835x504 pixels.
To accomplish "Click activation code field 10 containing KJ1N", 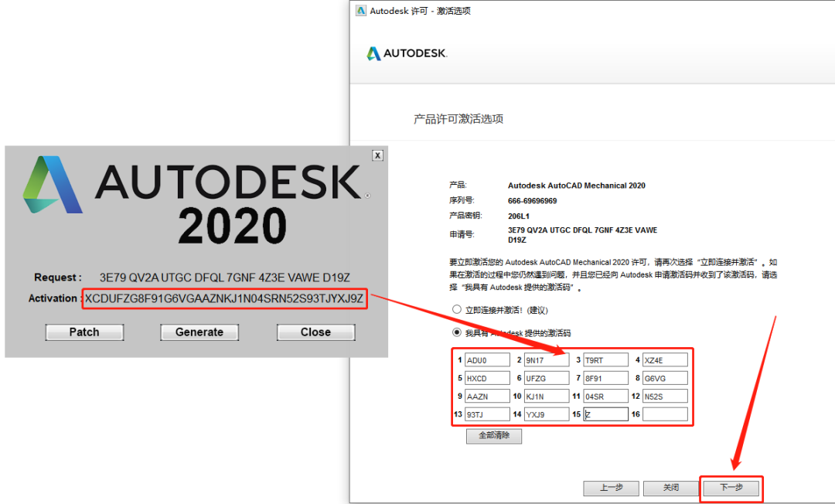I will [x=547, y=397].
